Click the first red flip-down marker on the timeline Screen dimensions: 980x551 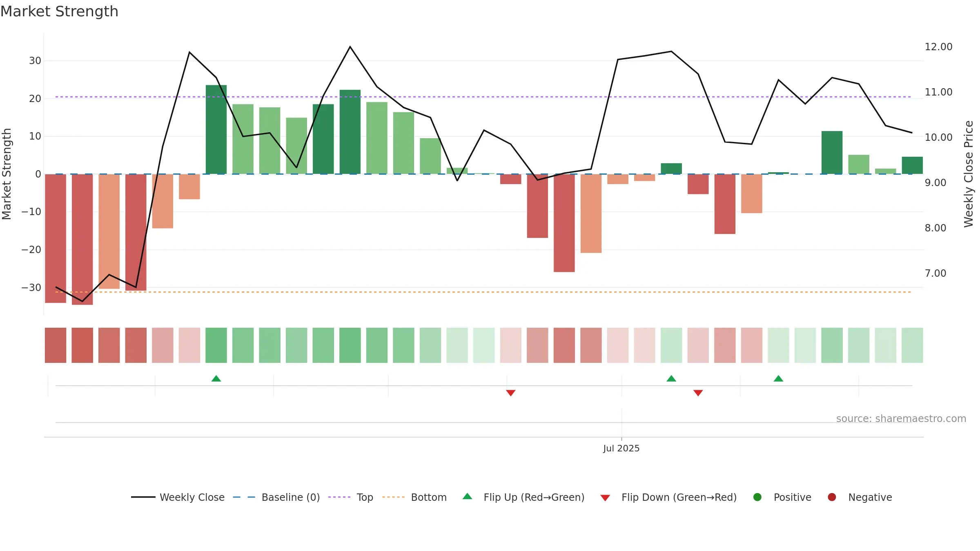511,393
